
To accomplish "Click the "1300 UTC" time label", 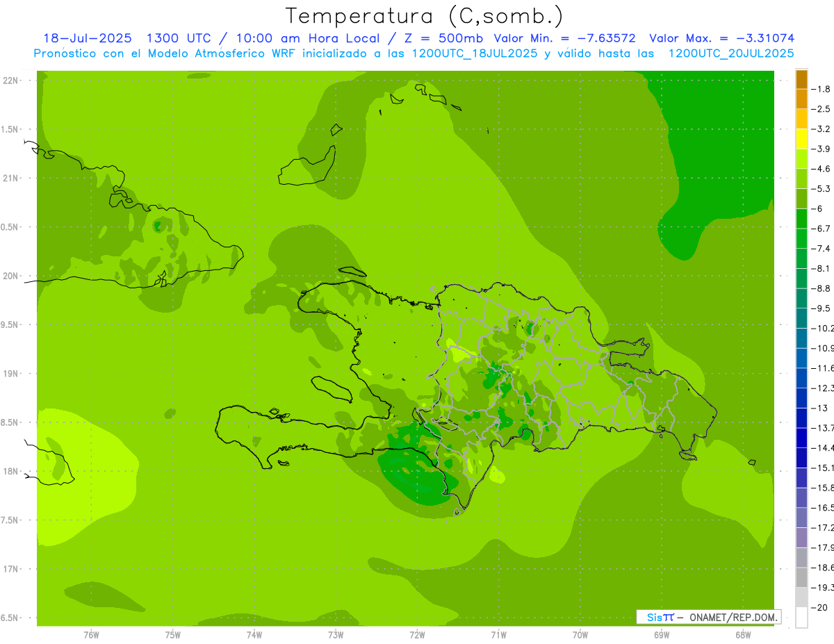I will pyautogui.click(x=179, y=38).
